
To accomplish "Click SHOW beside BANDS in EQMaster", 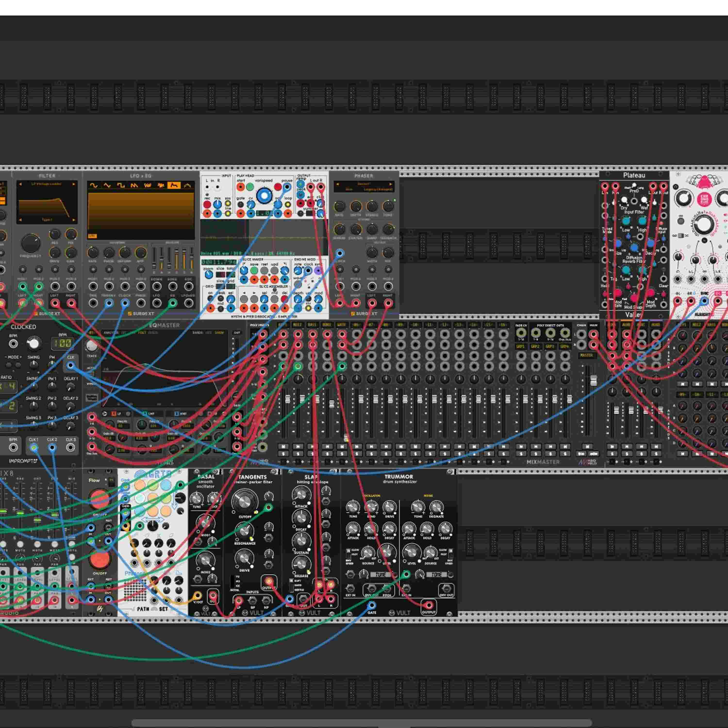I will tap(219, 333).
